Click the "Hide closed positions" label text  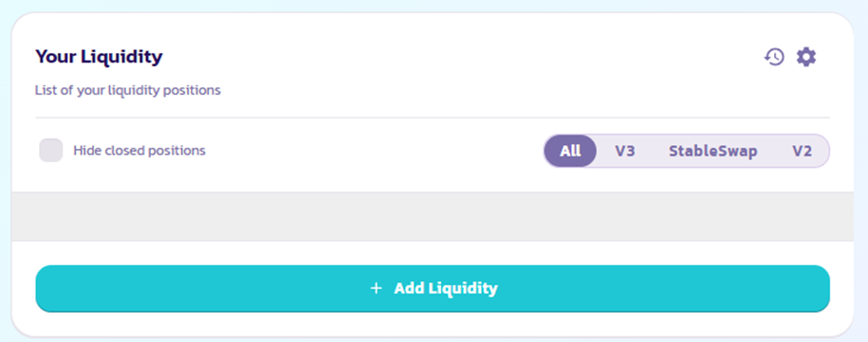point(139,151)
